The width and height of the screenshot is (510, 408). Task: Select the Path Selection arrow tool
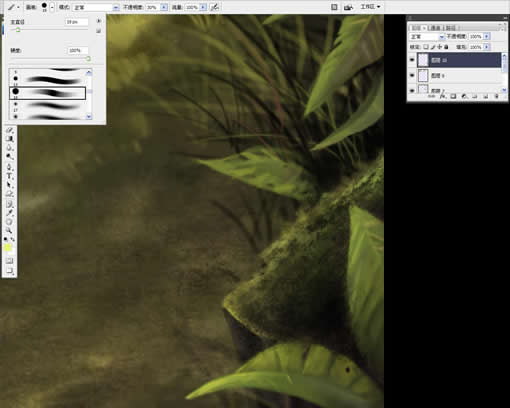pyautogui.click(x=9, y=185)
